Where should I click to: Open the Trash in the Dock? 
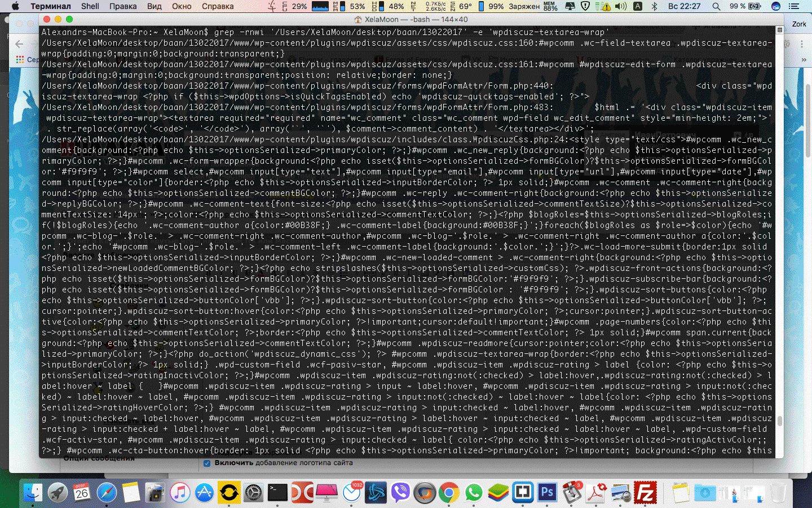point(778,493)
